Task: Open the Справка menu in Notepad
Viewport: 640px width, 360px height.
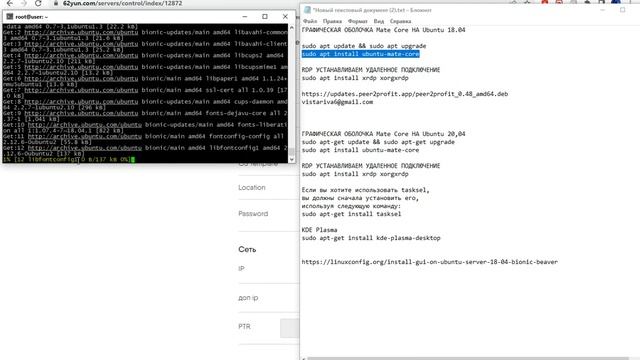Action: point(400,21)
